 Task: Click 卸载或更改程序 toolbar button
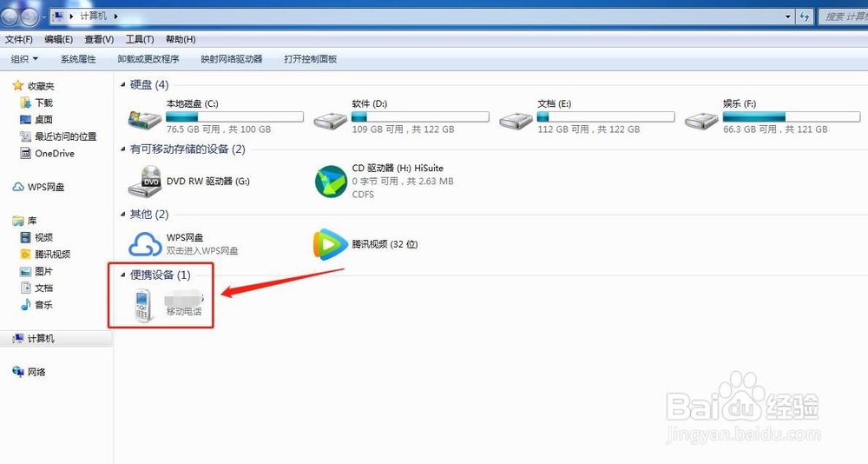[x=148, y=59]
